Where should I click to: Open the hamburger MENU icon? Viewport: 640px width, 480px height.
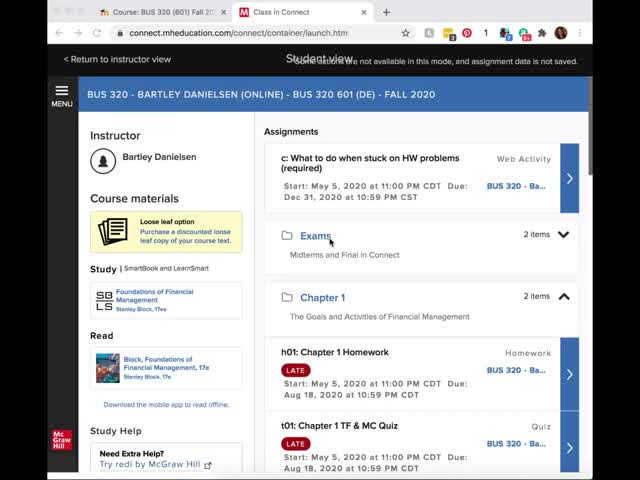[61, 95]
